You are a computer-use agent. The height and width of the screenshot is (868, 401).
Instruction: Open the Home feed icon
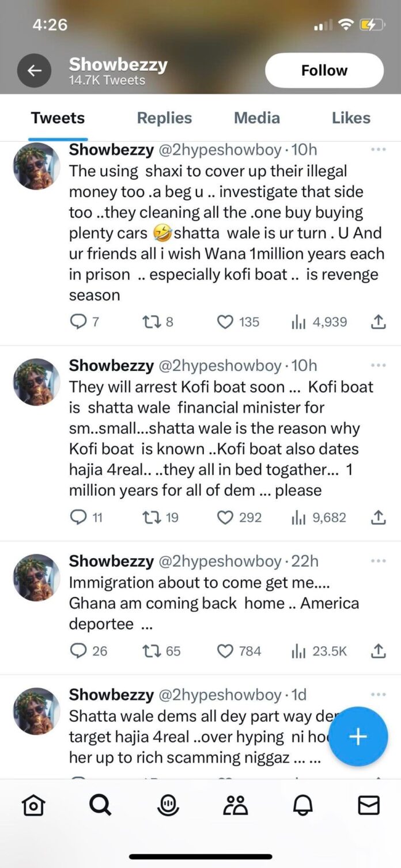coord(33,805)
